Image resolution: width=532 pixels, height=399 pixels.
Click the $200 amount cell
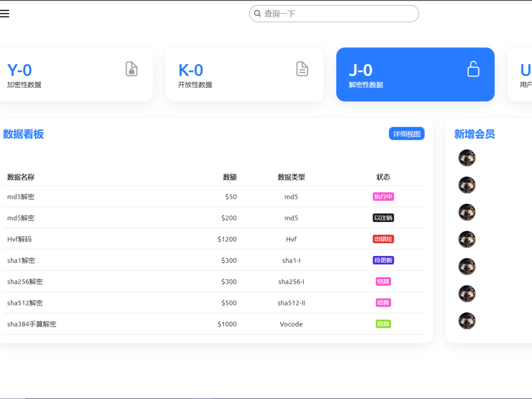pos(229,218)
